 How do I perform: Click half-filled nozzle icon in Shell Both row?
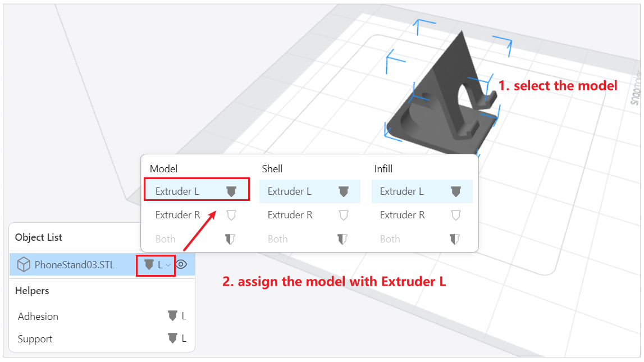pyautogui.click(x=342, y=239)
